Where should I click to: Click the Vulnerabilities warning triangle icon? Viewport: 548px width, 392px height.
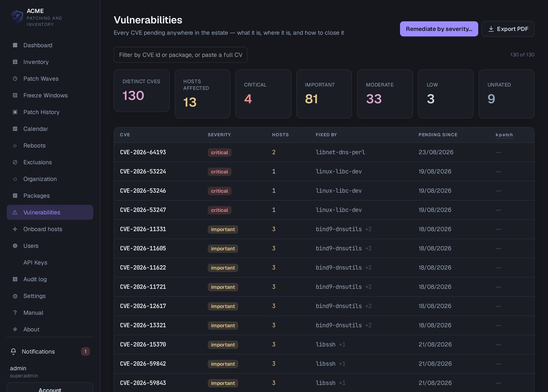click(15, 212)
